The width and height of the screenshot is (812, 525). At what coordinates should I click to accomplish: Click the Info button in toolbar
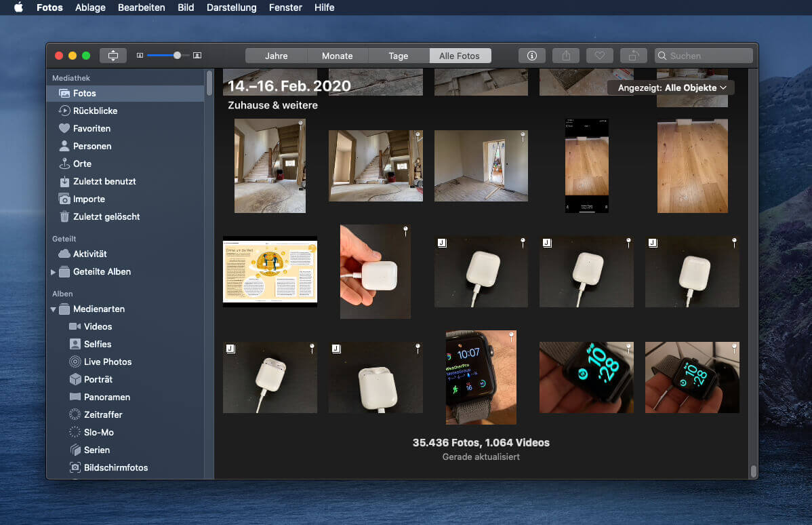(x=531, y=56)
